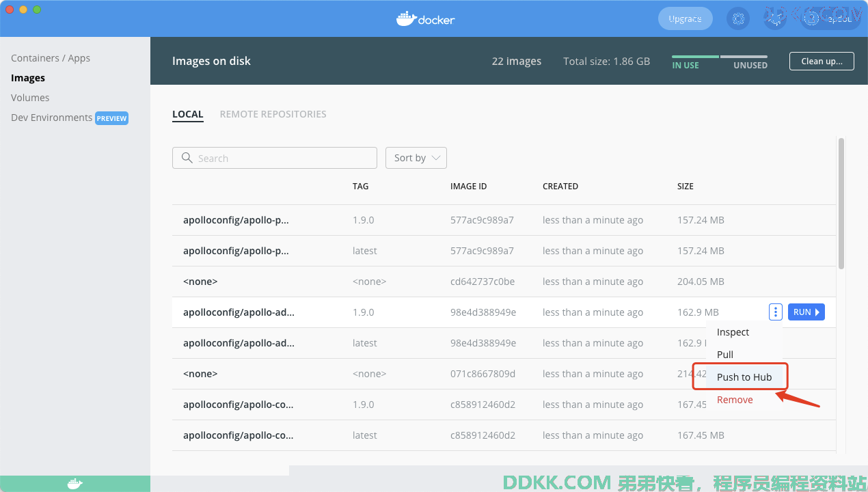Viewport: 868px width, 492px height.
Task: Click the magnifier icon in the search box
Action: [x=187, y=158]
